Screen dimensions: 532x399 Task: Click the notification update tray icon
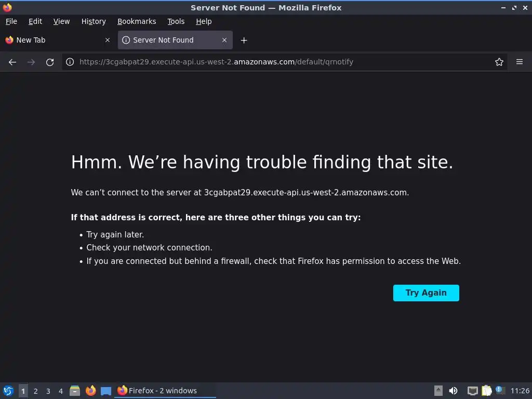(500, 390)
